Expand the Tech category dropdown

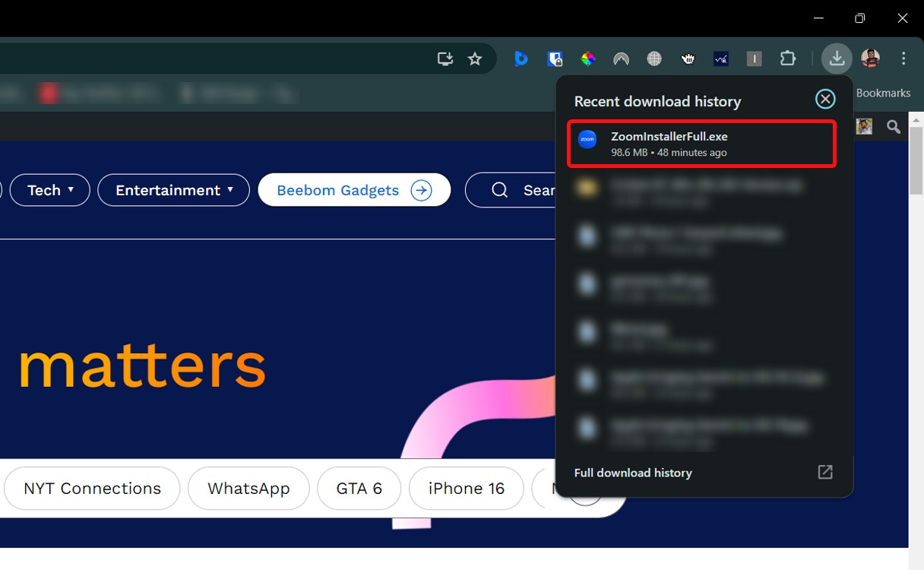click(x=49, y=190)
